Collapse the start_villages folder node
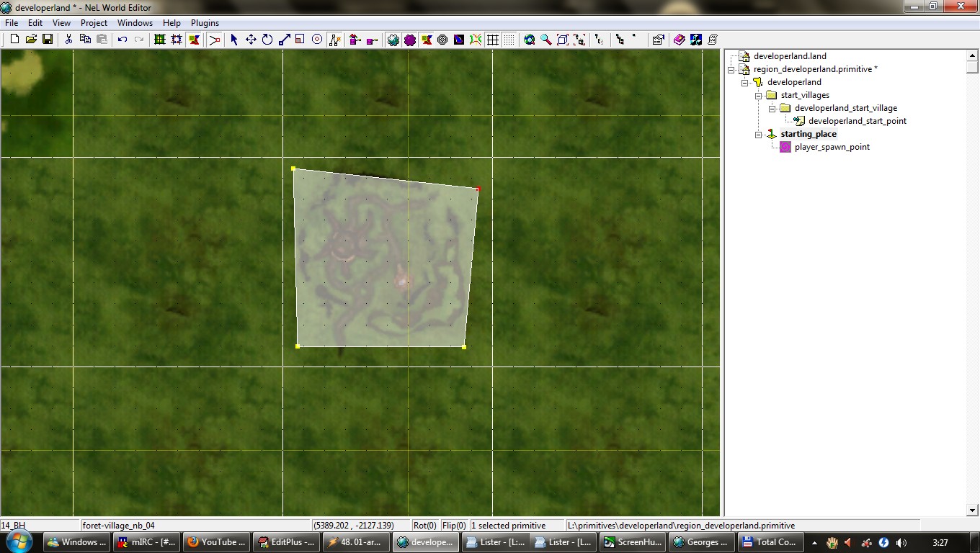 coord(758,96)
